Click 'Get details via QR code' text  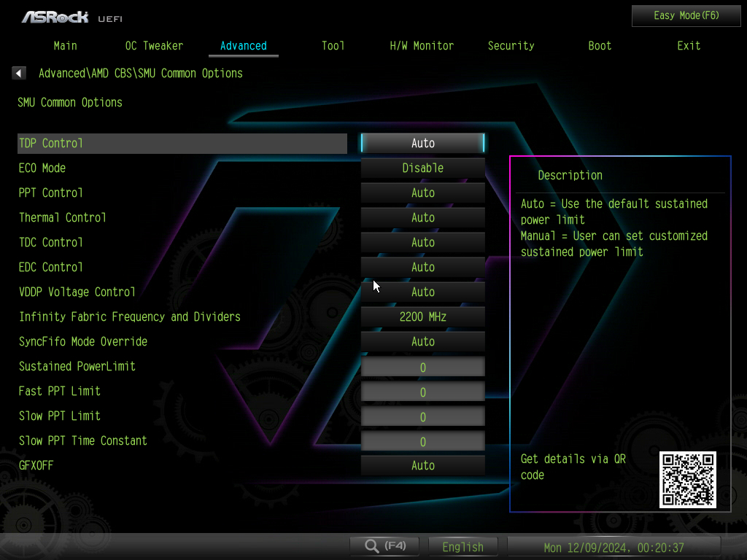point(573,467)
